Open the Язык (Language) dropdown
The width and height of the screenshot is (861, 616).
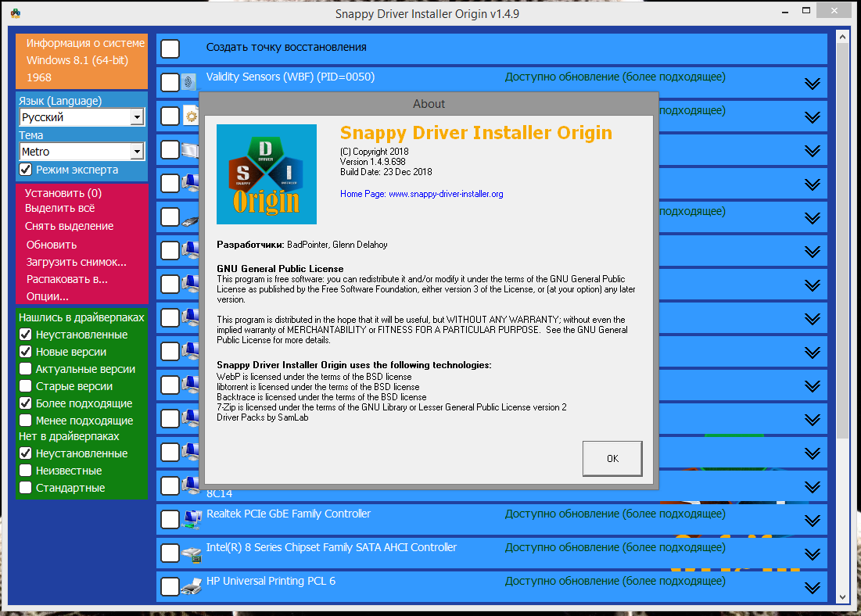point(82,117)
